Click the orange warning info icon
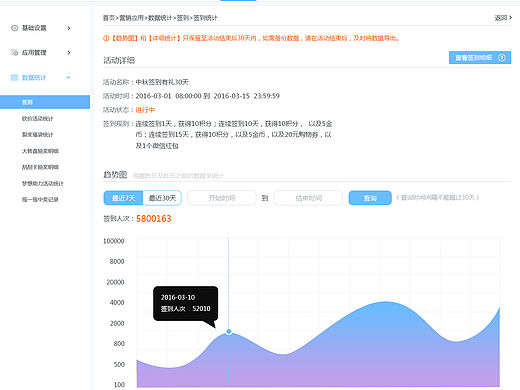 point(106,38)
